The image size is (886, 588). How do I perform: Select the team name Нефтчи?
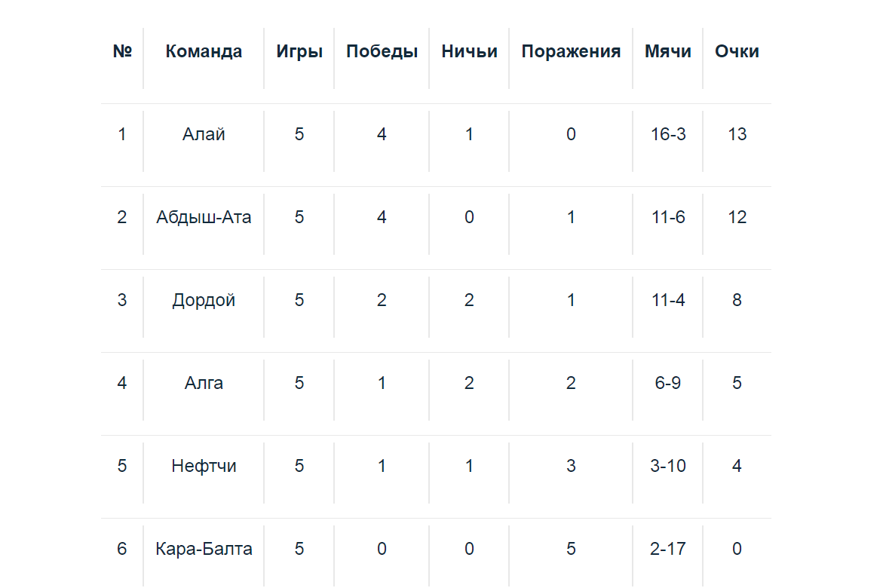coord(204,466)
